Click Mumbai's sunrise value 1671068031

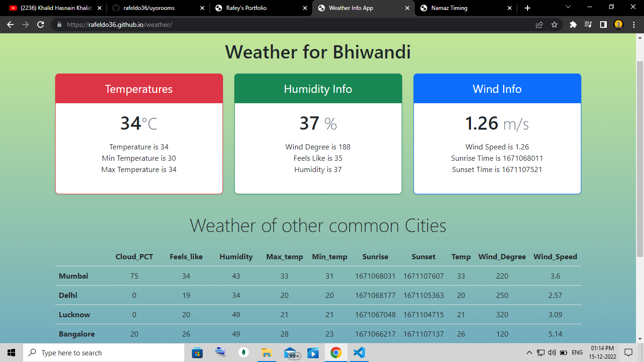375,276
